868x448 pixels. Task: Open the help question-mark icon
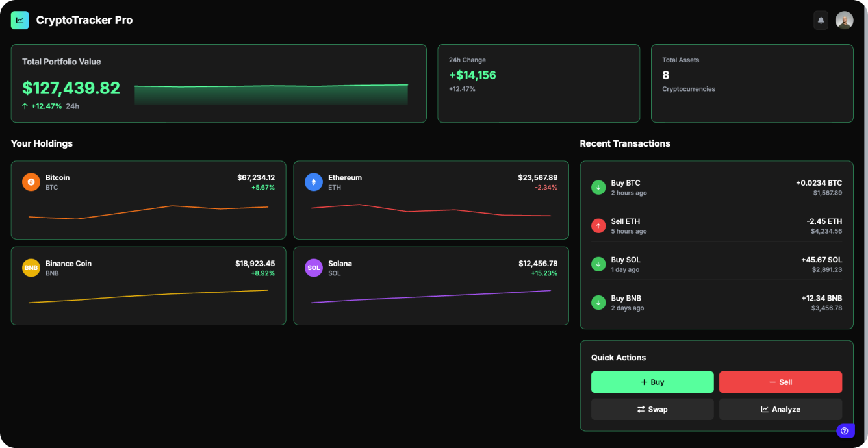coord(845,430)
